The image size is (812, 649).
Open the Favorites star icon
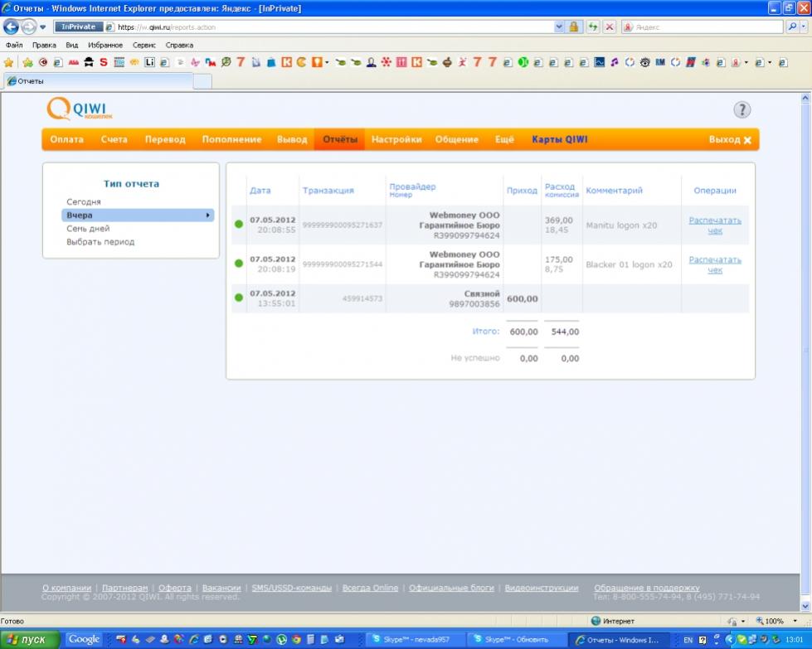(9, 62)
